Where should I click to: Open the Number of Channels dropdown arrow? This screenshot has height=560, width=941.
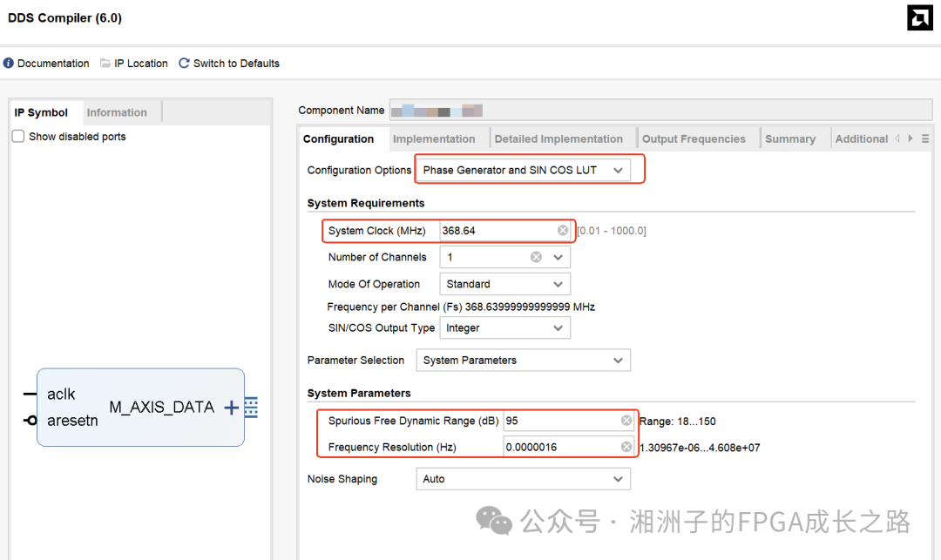point(559,257)
